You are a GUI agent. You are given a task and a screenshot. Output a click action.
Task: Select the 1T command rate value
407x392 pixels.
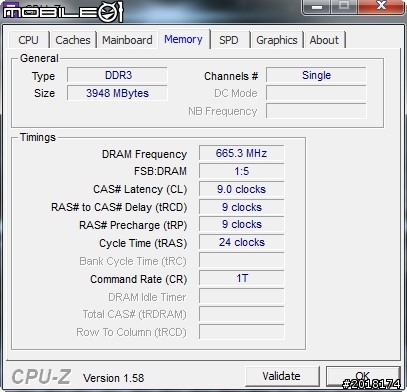pyautogui.click(x=242, y=278)
